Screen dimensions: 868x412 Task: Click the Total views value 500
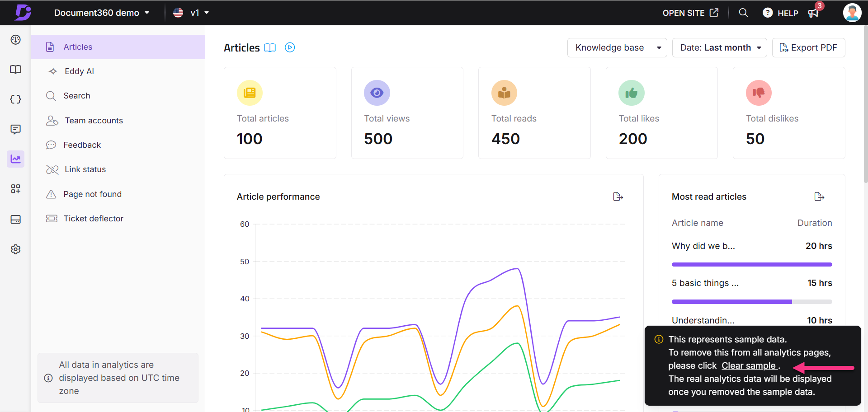(x=378, y=139)
